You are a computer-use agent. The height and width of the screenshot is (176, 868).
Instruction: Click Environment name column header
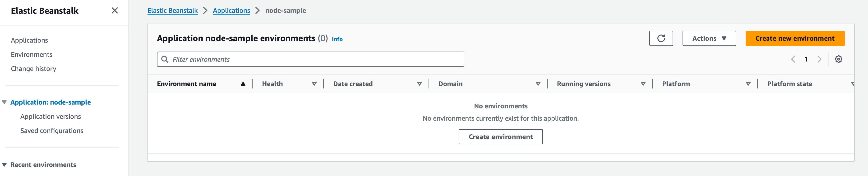tap(187, 84)
